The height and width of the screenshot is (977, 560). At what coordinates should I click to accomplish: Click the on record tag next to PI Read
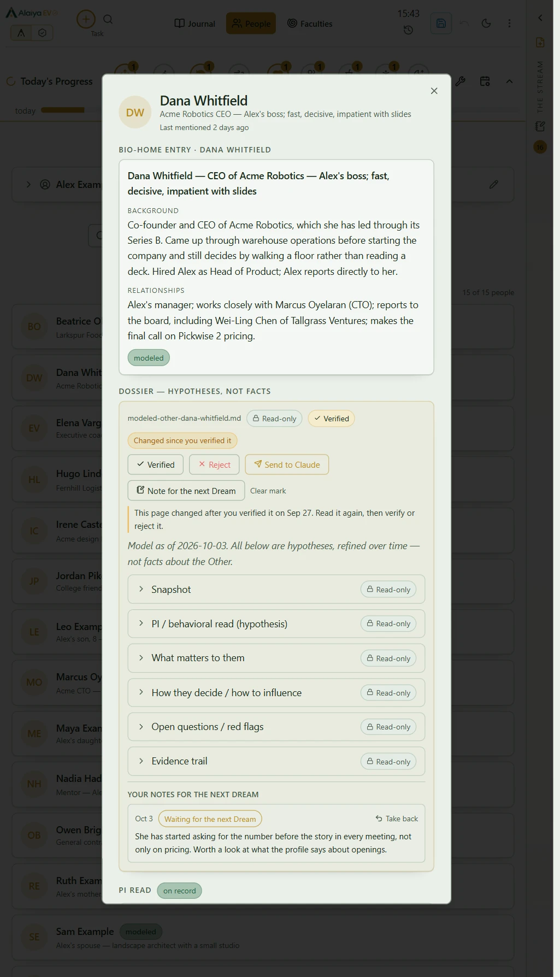click(179, 891)
